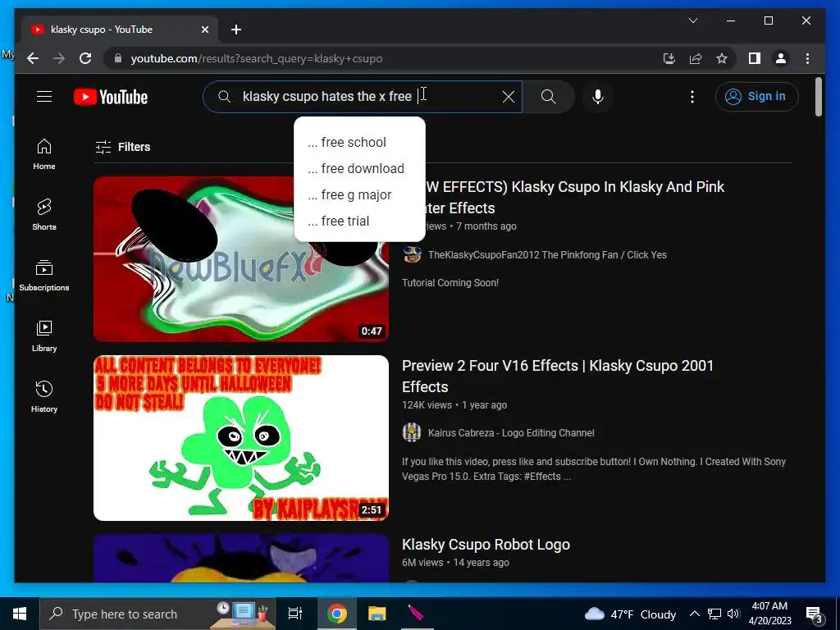Open the Windows Start menu
Image resolution: width=840 pixels, height=630 pixels.
20,614
